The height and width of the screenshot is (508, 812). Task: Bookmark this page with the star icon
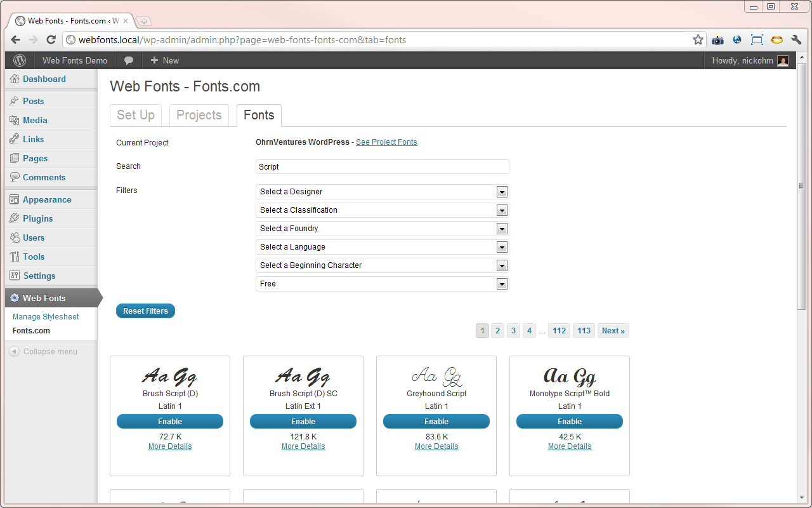[x=698, y=39]
